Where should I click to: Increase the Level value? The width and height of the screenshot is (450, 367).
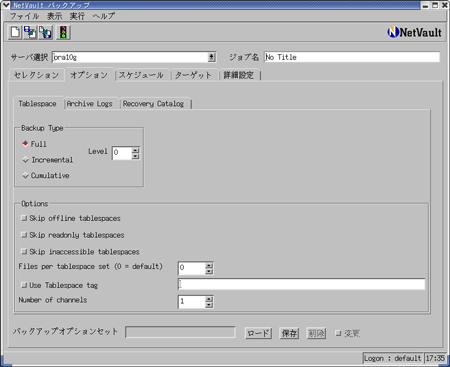[x=135, y=150]
